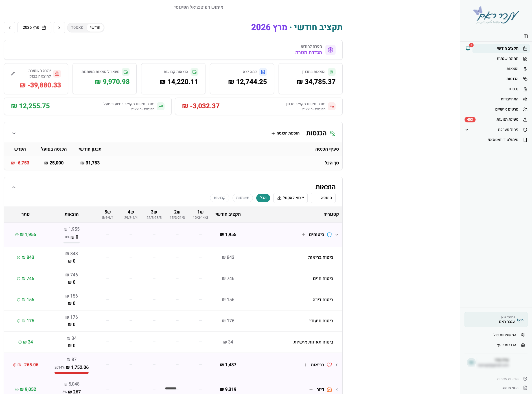Collapse the הוצאות section chevron
532x394 pixels.
[x=14, y=187]
